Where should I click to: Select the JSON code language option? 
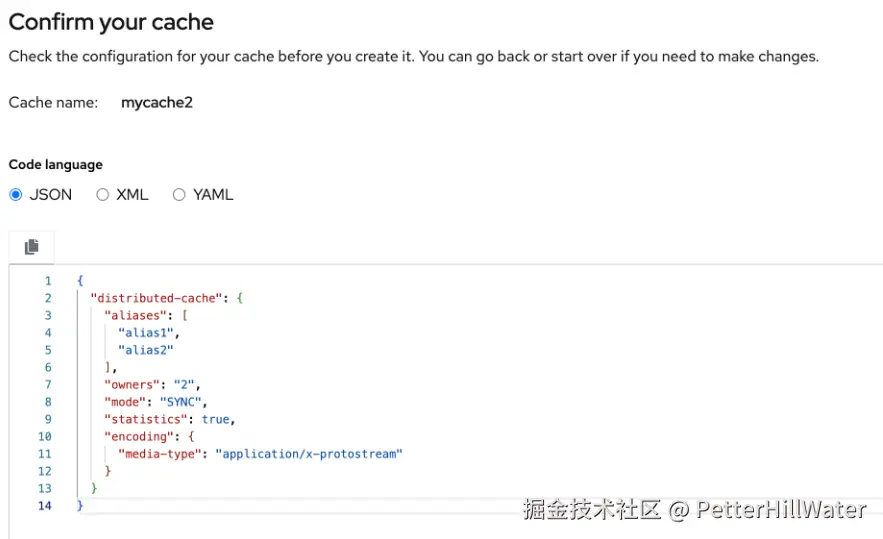pos(16,195)
